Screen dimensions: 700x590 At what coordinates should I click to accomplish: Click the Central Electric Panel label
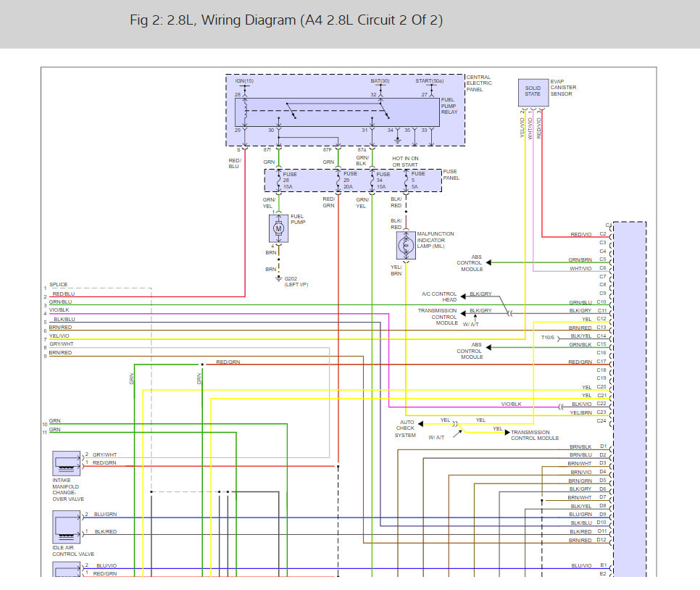click(x=478, y=83)
